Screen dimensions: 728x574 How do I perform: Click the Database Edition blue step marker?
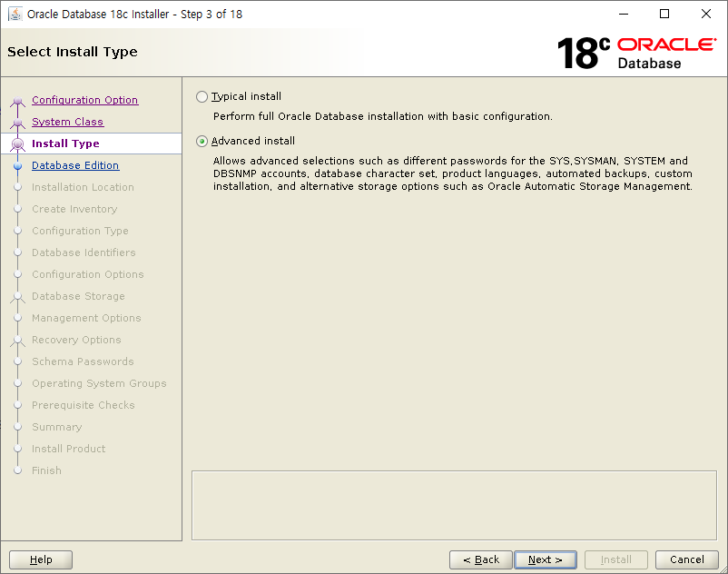click(17, 166)
